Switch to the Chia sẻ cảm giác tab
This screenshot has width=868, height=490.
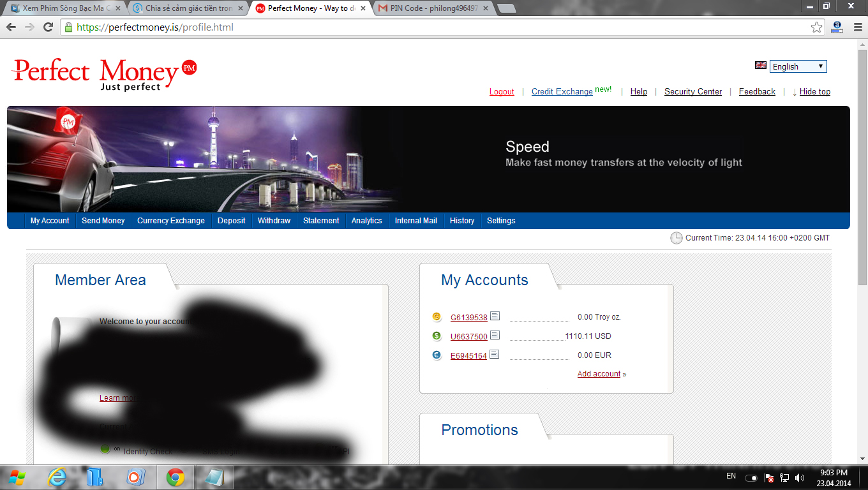(188, 8)
